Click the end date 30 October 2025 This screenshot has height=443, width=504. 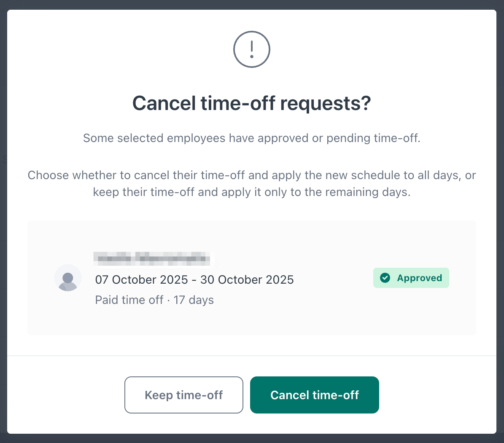[247, 279]
